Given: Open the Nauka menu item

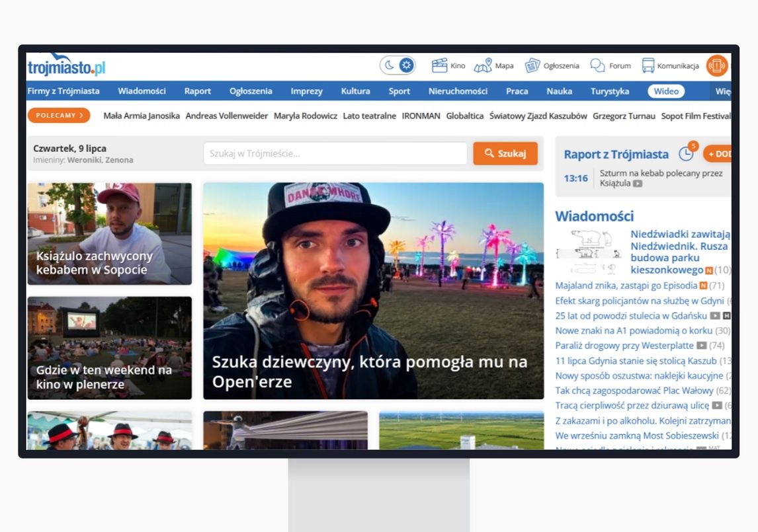Looking at the screenshot, I should pos(560,91).
